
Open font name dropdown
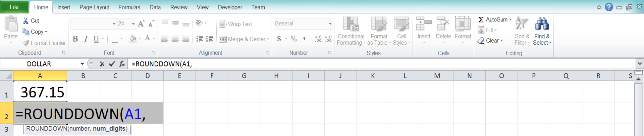tap(114, 24)
